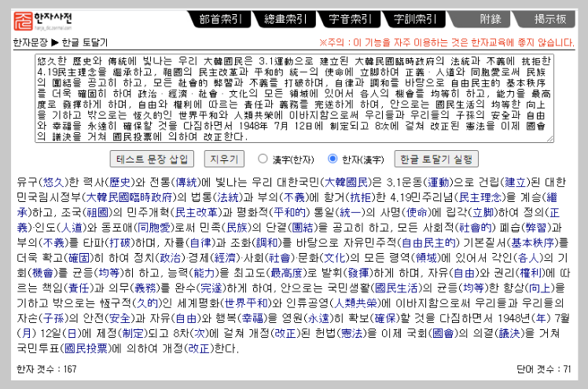Click the 抗拒 hanja link
This screenshot has width=588, height=389.
click(360, 197)
